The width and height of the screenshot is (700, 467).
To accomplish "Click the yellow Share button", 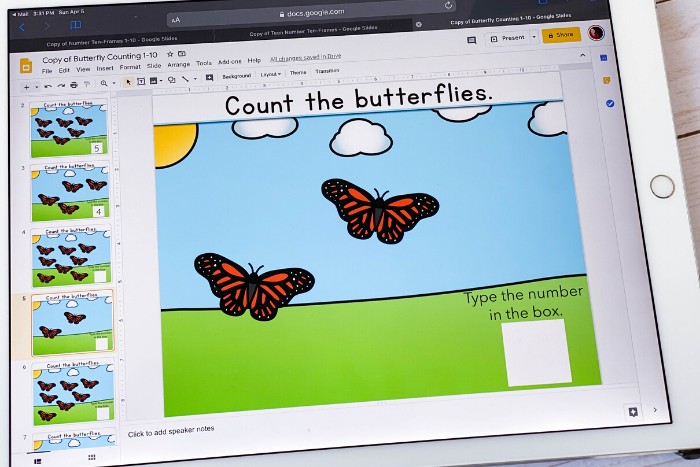I will click(561, 34).
